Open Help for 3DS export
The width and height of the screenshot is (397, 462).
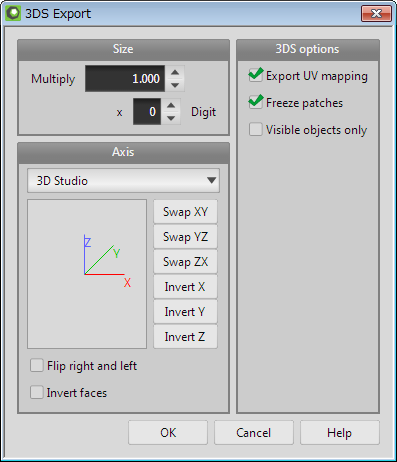340,433
